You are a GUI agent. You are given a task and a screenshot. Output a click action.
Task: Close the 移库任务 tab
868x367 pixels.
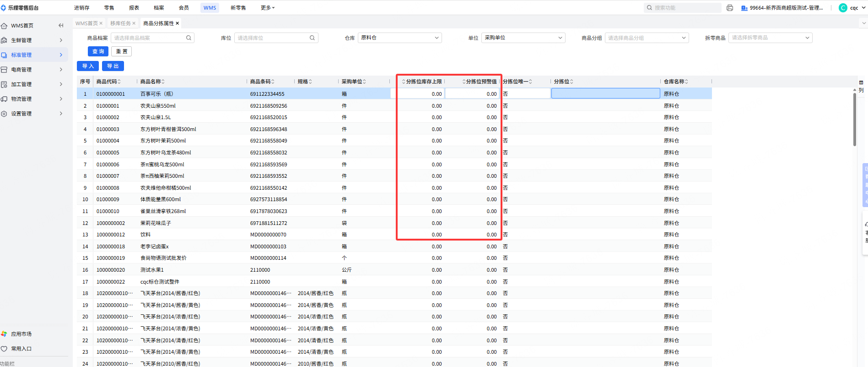134,23
